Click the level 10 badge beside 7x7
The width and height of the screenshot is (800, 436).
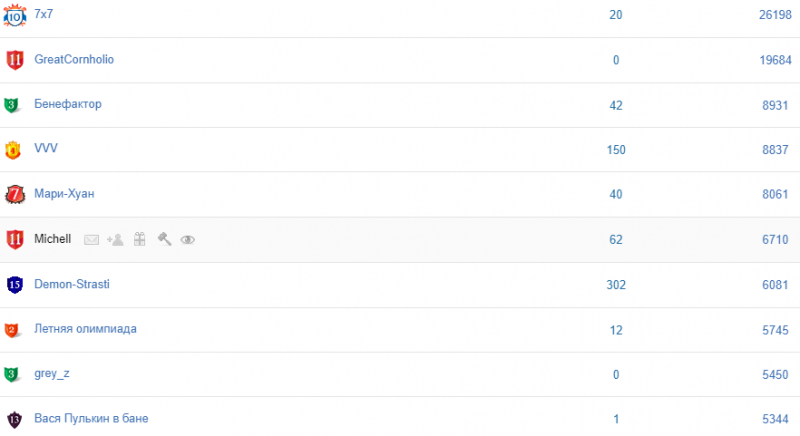click(x=15, y=15)
